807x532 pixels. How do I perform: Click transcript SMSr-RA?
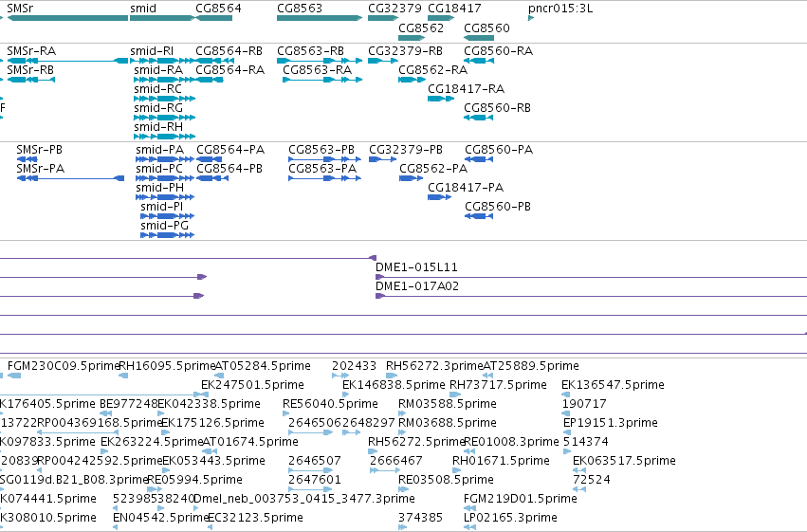coord(31,51)
